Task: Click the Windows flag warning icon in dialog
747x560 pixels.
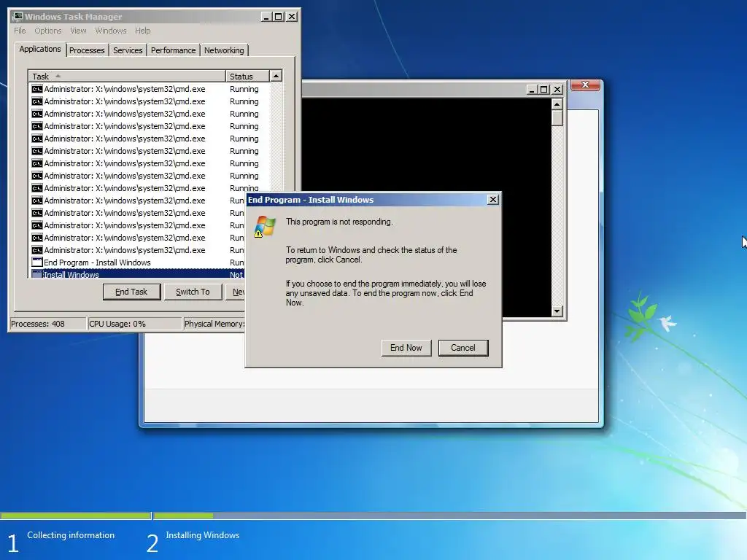Action: click(x=265, y=226)
